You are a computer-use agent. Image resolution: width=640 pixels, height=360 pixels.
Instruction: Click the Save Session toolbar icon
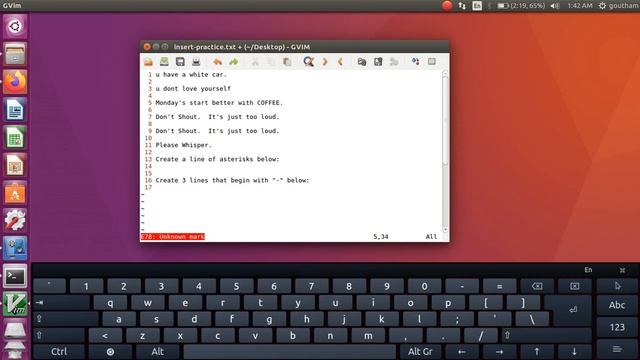coord(378,62)
